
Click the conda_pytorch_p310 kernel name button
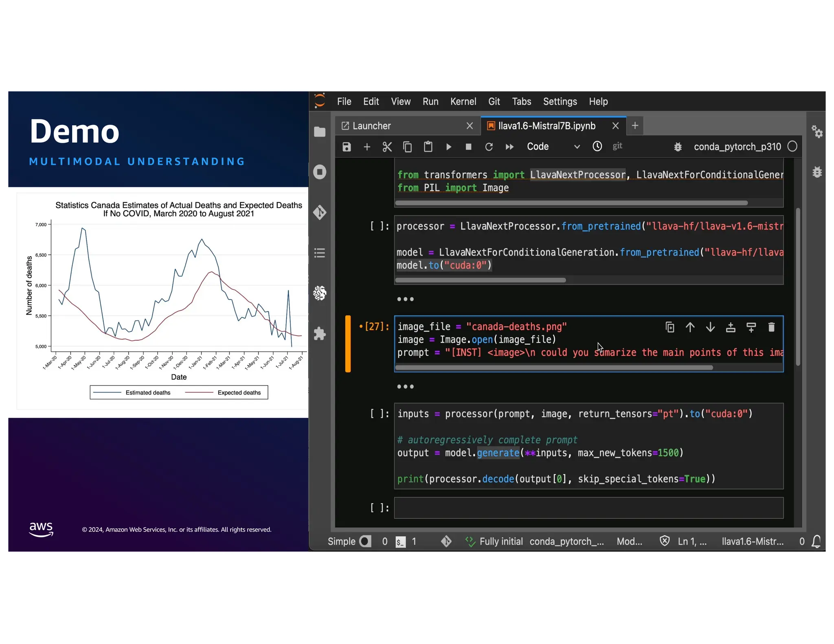[737, 147]
